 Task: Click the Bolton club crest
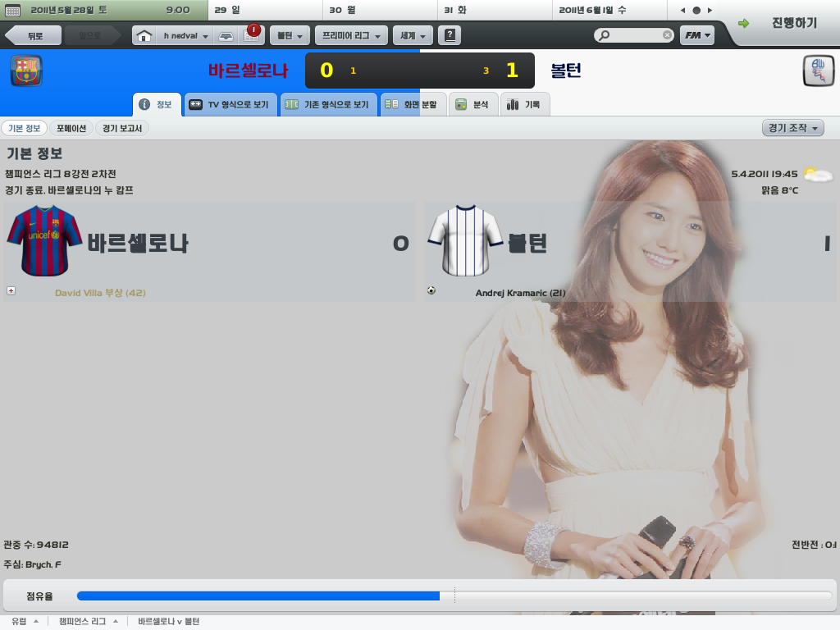pos(818,71)
